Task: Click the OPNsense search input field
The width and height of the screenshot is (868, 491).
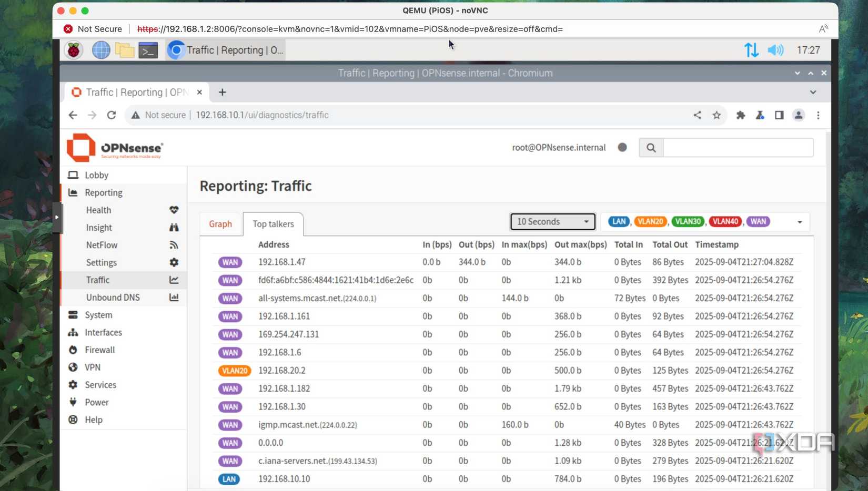Action: (738, 148)
